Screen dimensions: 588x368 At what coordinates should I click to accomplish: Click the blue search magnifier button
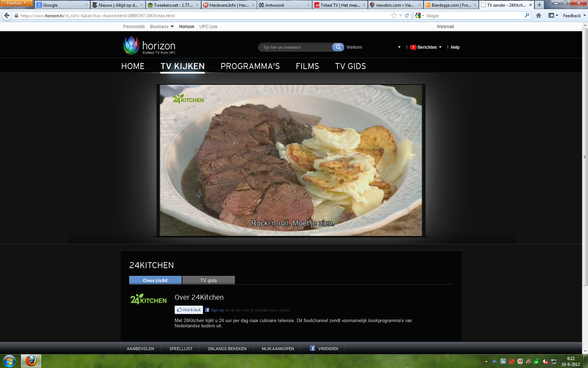[x=338, y=47]
